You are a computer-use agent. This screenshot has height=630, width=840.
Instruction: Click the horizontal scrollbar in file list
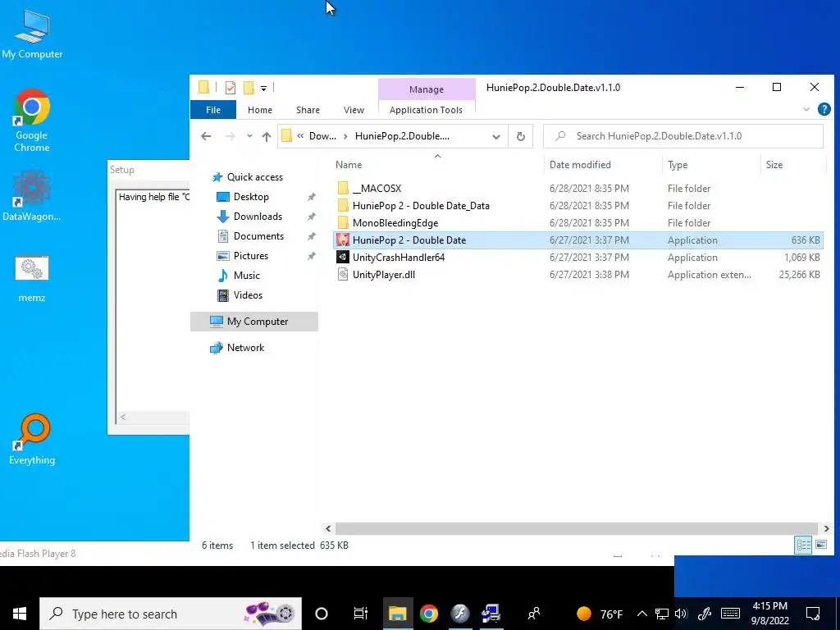[x=577, y=528]
